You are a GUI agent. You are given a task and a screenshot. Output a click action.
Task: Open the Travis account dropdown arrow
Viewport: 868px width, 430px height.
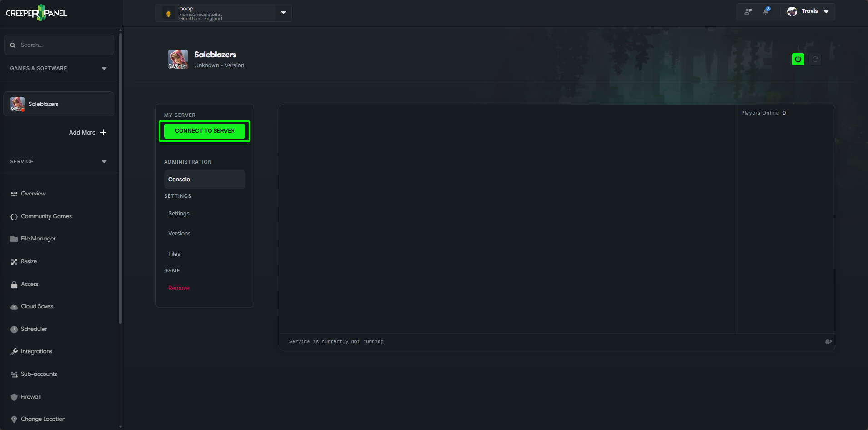pyautogui.click(x=826, y=11)
